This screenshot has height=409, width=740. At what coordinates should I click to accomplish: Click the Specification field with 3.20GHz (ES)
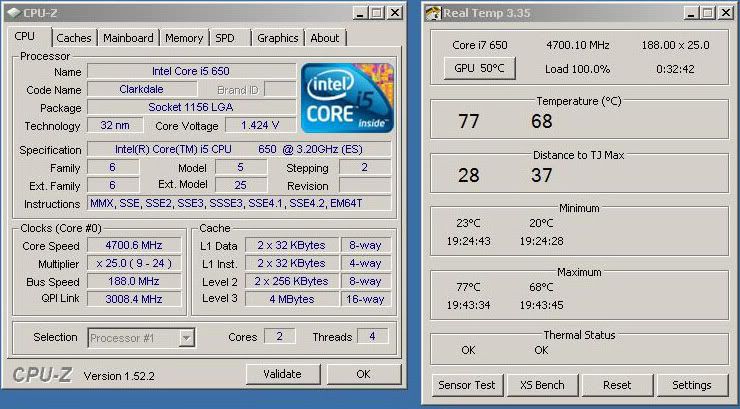click(x=239, y=150)
